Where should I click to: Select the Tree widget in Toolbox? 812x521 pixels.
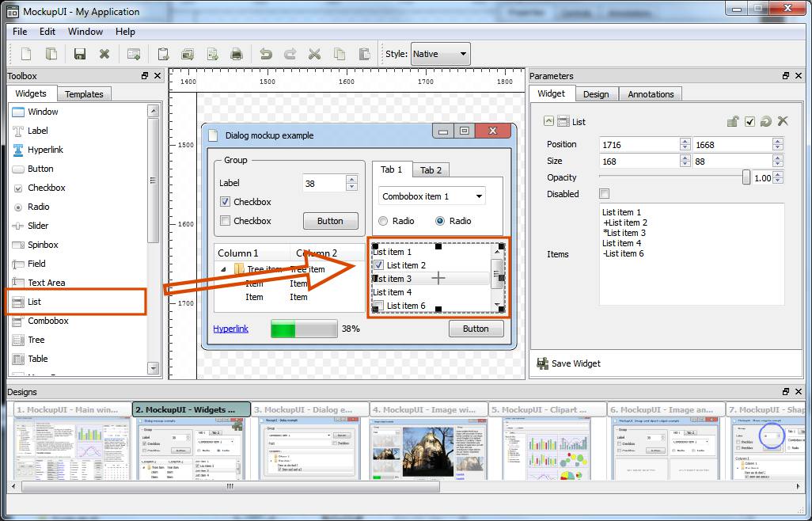[28, 340]
